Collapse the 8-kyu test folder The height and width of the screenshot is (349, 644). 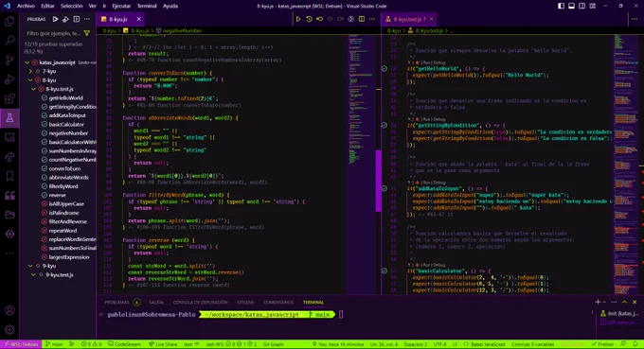30,80
